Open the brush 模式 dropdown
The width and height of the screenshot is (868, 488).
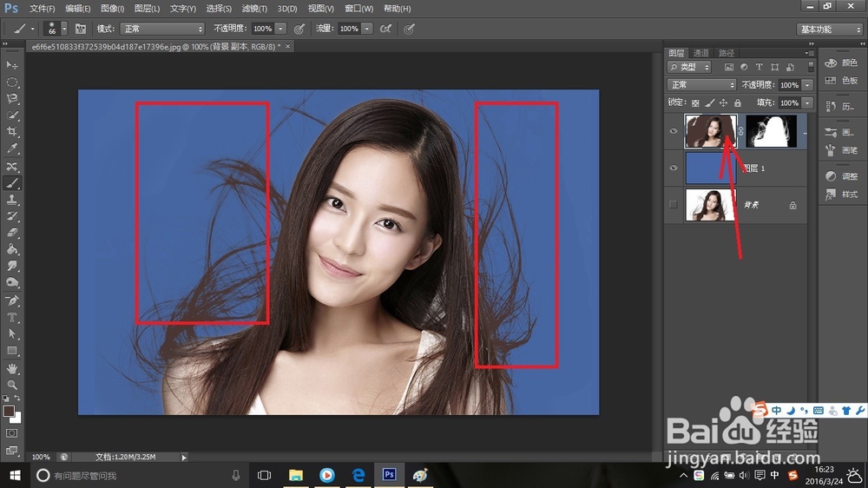pos(162,29)
